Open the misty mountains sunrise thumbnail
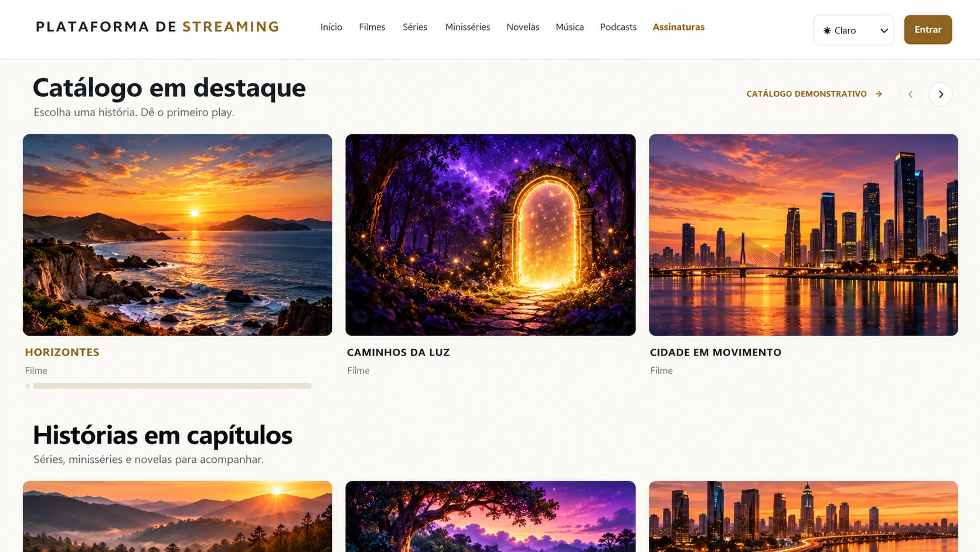The height and width of the screenshot is (552, 980). click(x=178, y=516)
